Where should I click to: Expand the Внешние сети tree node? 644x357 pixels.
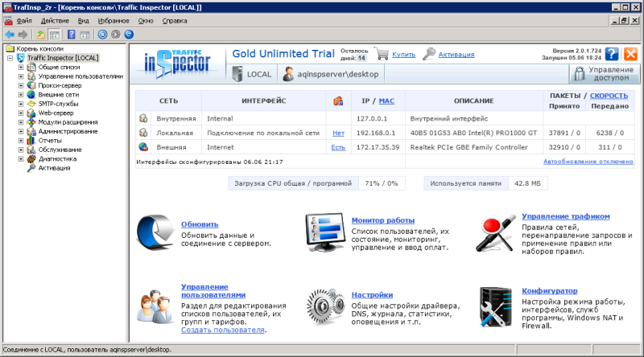(21, 95)
